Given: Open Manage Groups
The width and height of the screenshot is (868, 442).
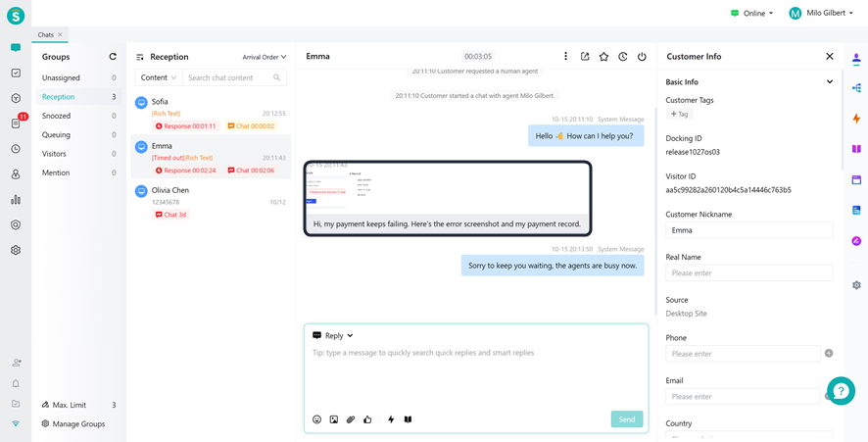Looking at the screenshot, I should [x=73, y=423].
